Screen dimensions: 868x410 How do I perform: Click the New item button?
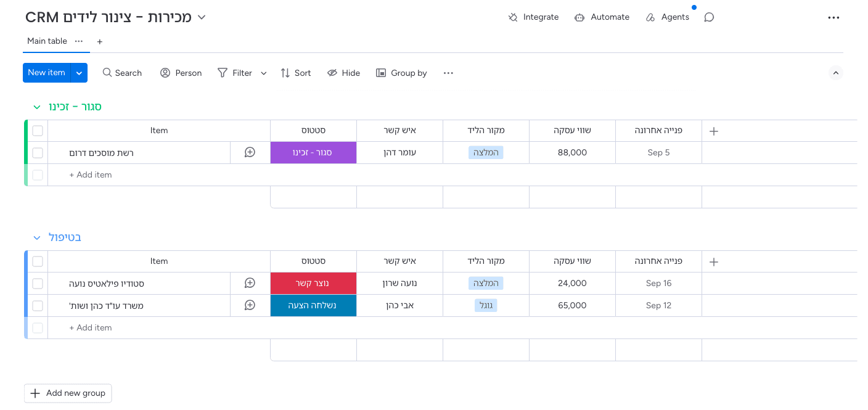click(x=47, y=73)
